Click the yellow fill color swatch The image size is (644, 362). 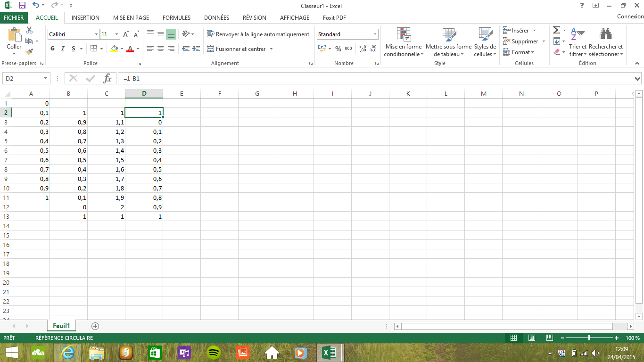pos(114,49)
